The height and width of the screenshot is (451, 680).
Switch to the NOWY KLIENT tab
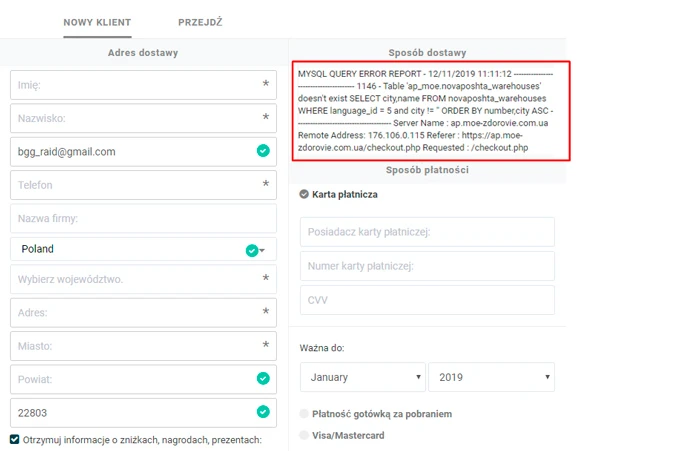coord(97,22)
